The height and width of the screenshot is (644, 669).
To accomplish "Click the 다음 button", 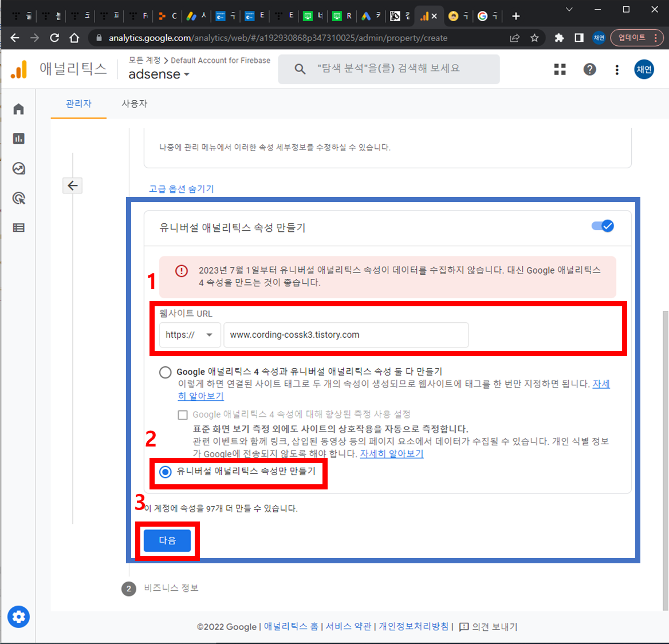I will 167,540.
